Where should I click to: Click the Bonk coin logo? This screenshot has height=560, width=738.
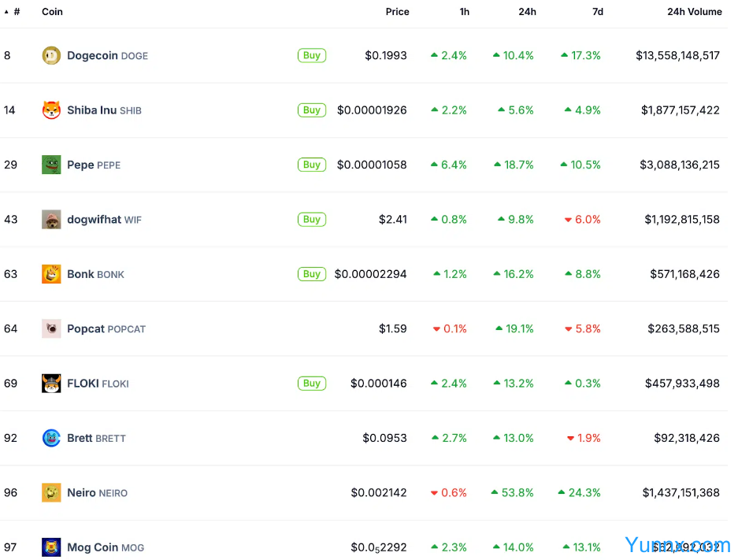pyautogui.click(x=51, y=274)
